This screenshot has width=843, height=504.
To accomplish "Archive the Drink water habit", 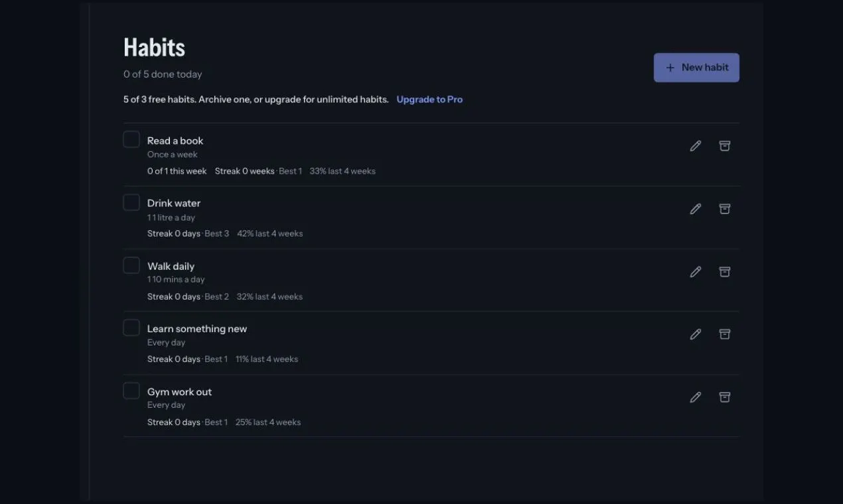I will pyautogui.click(x=725, y=209).
